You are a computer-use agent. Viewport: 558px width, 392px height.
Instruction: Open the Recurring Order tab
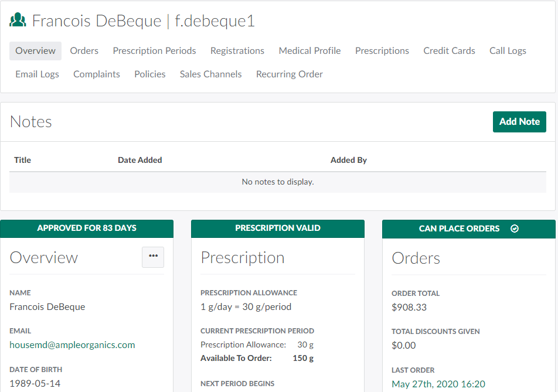click(290, 74)
